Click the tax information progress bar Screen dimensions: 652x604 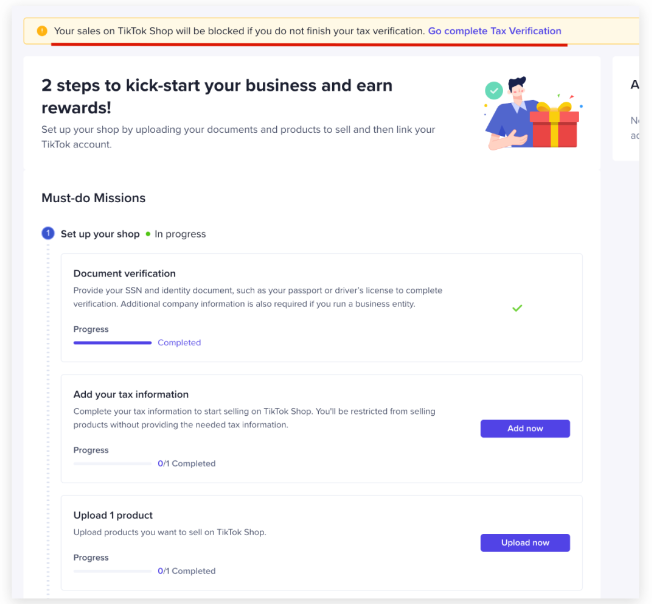pos(112,464)
